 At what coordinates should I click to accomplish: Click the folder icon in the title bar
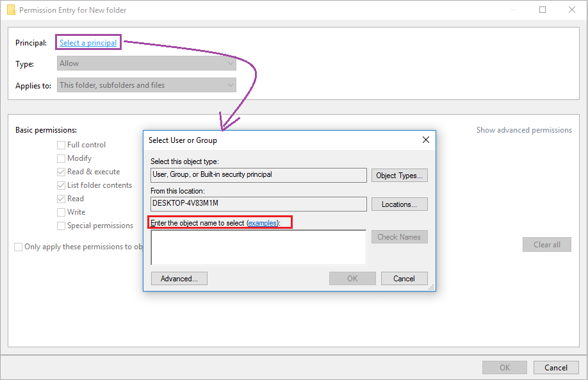click(11, 10)
